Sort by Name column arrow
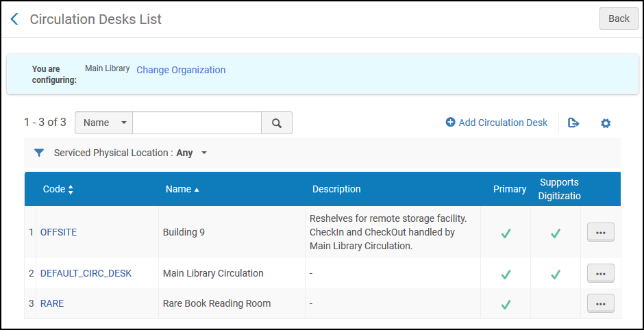 point(197,190)
